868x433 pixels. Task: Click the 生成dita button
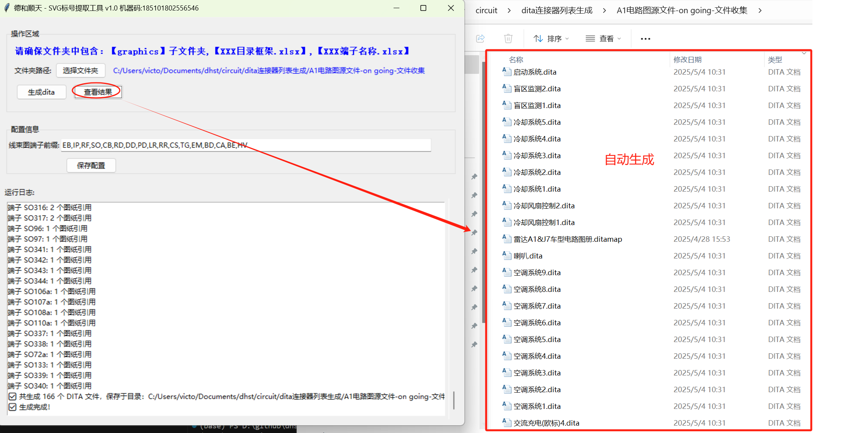(x=41, y=92)
